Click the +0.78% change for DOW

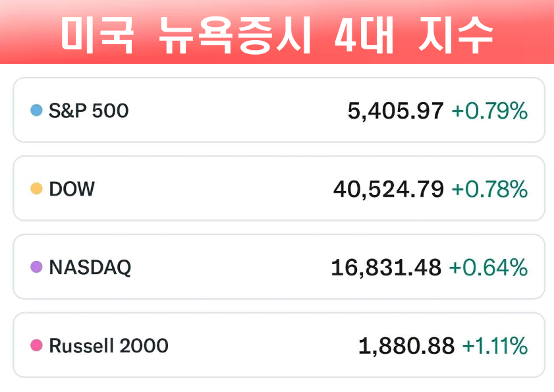tap(489, 190)
